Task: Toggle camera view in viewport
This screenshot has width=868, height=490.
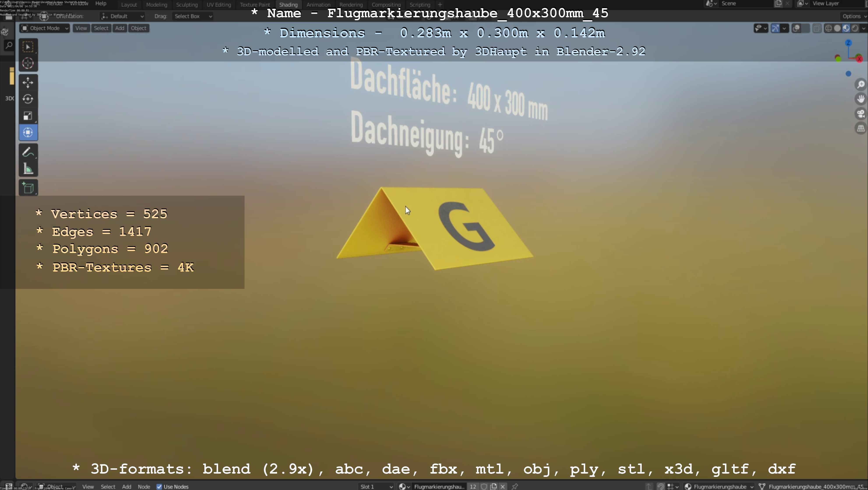Action: point(861,114)
